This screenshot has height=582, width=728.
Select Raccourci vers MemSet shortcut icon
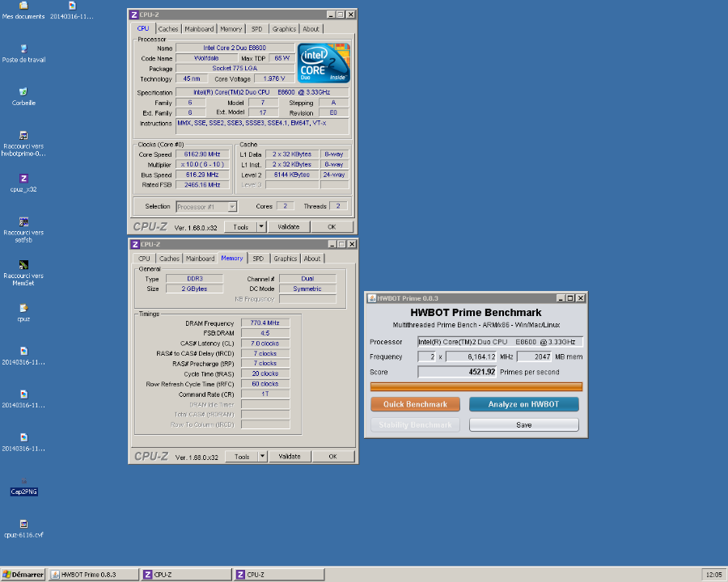(23, 273)
